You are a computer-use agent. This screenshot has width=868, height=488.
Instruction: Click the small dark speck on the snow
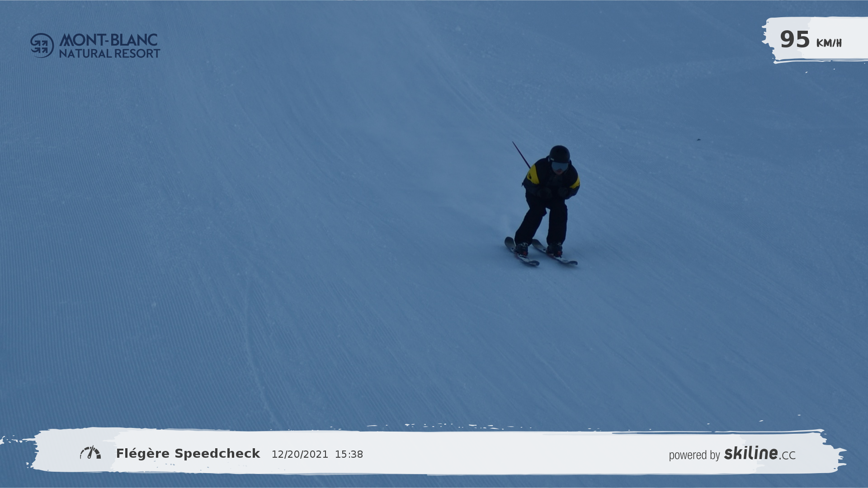click(x=698, y=140)
